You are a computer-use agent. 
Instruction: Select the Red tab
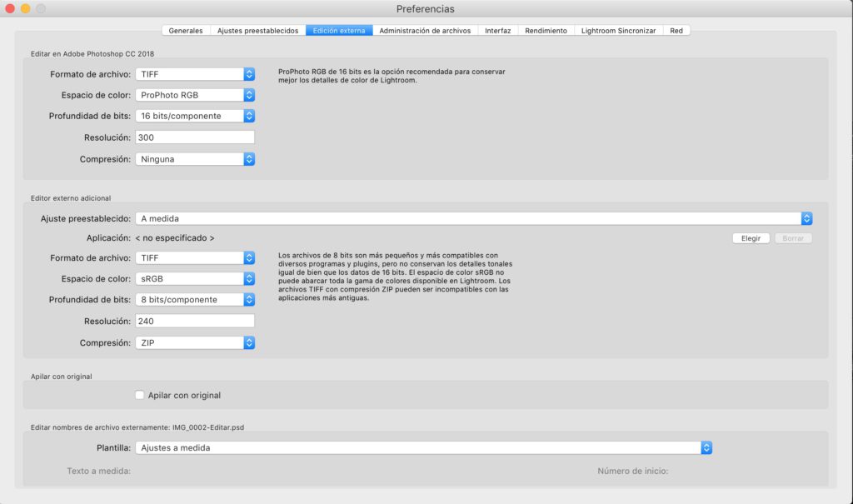tap(676, 31)
